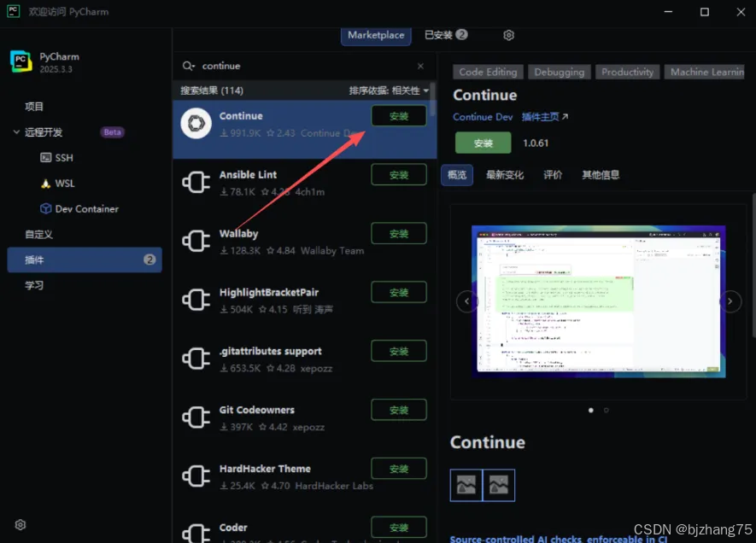
Task: Click the green install button in details pane
Action: [483, 143]
